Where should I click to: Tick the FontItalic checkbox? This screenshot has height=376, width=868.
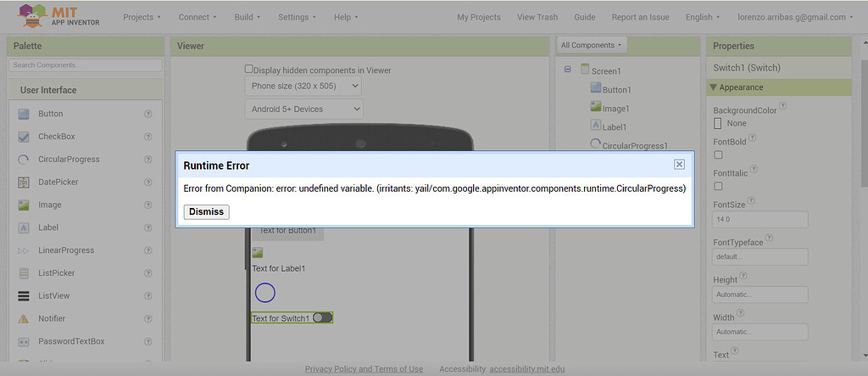(718, 186)
